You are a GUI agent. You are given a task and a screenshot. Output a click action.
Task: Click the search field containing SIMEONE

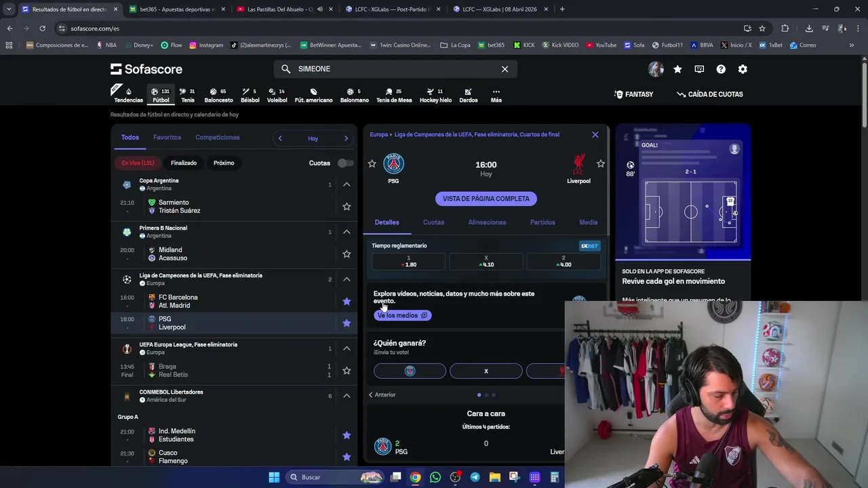pyautogui.click(x=395, y=69)
